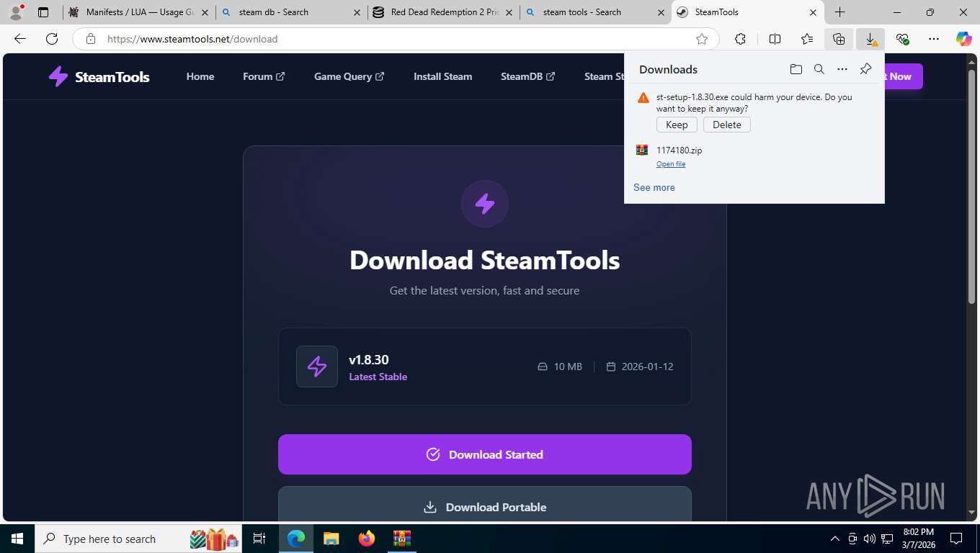Open the Favorites list icon
This screenshot has height=553, width=980.
807,39
